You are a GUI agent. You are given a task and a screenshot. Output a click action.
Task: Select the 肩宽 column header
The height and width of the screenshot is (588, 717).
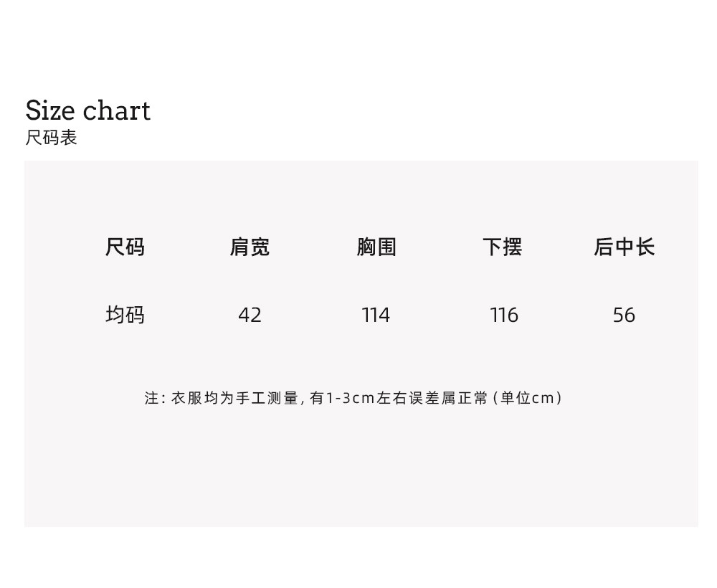pyautogui.click(x=250, y=247)
